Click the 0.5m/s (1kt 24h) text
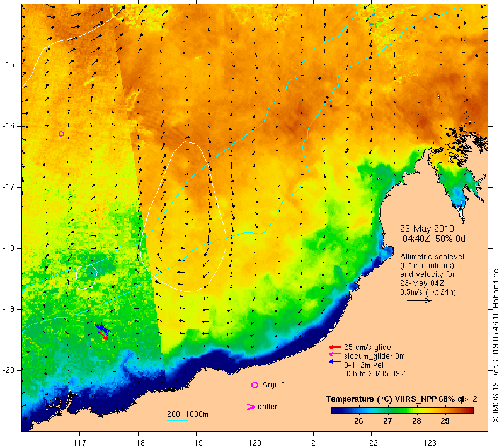The width and height of the screenshot is (504, 447). click(428, 292)
